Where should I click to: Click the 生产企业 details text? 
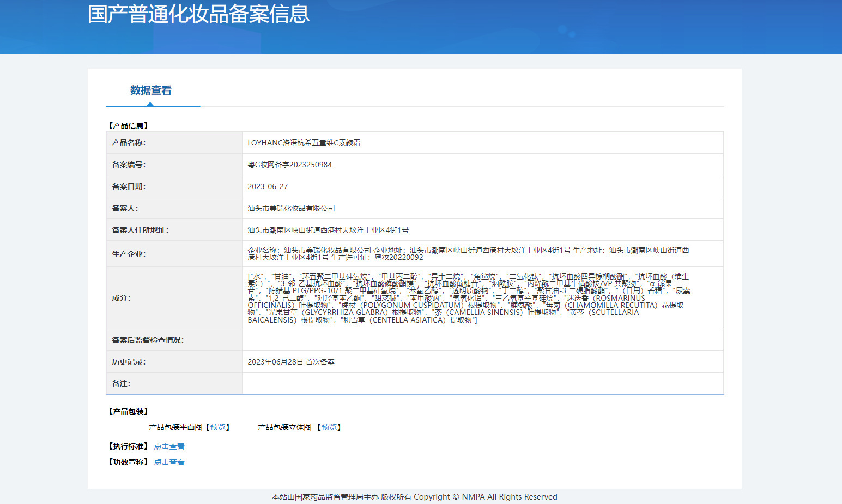468,253
